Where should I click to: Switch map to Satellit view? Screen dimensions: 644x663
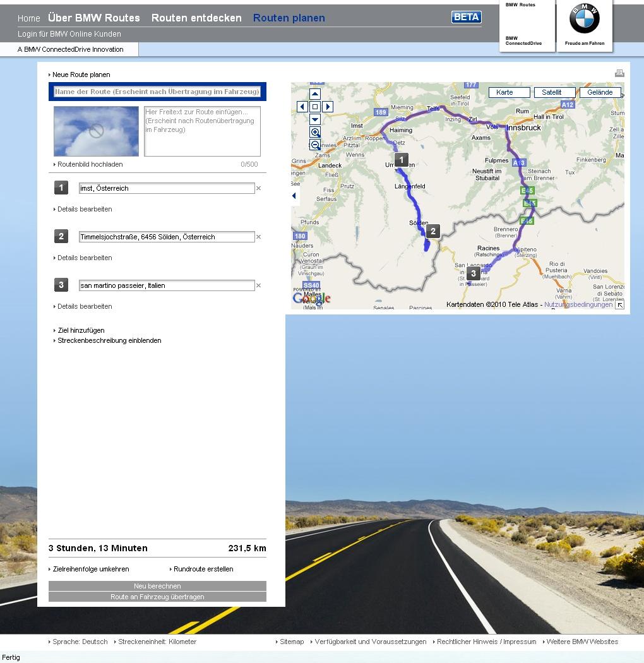(552, 92)
